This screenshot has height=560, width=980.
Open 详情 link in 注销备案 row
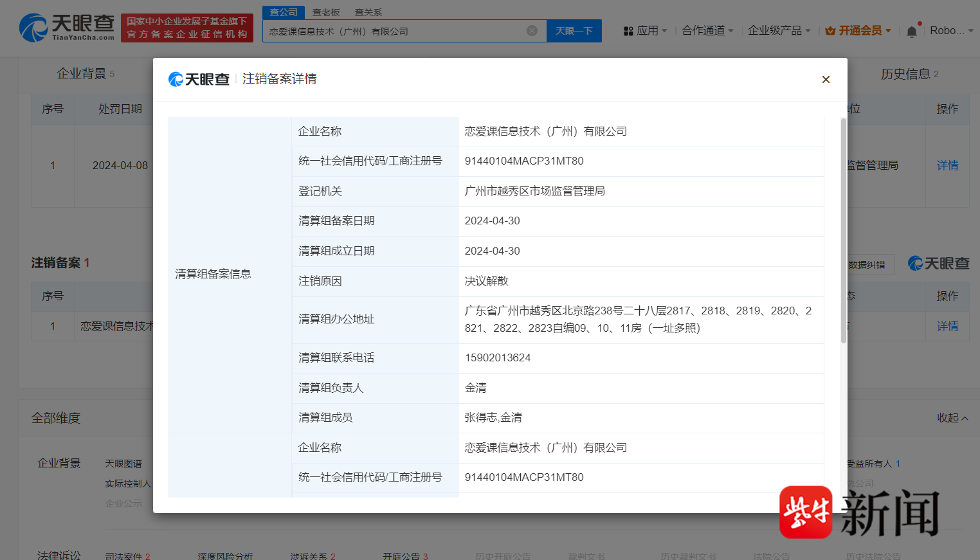pyautogui.click(x=947, y=326)
